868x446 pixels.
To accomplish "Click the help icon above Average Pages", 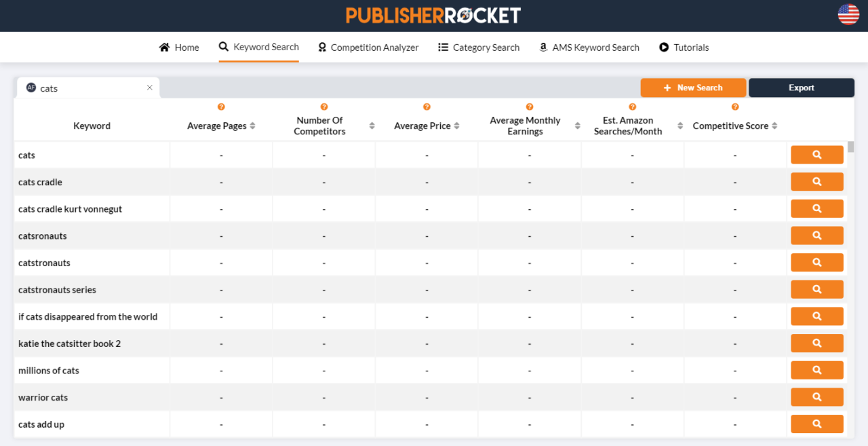I will [x=221, y=107].
